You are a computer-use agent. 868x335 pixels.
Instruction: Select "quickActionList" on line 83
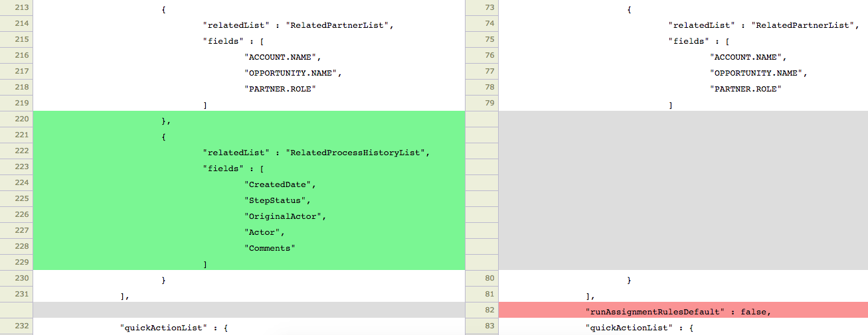pyautogui.click(x=629, y=328)
